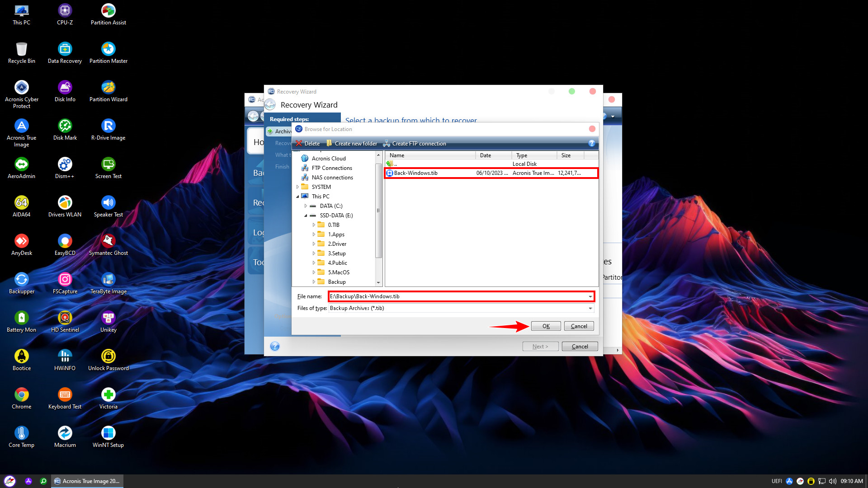Cancel the Browse for Location dialog
Viewport: 868px width, 488px height.
(579, 326)
